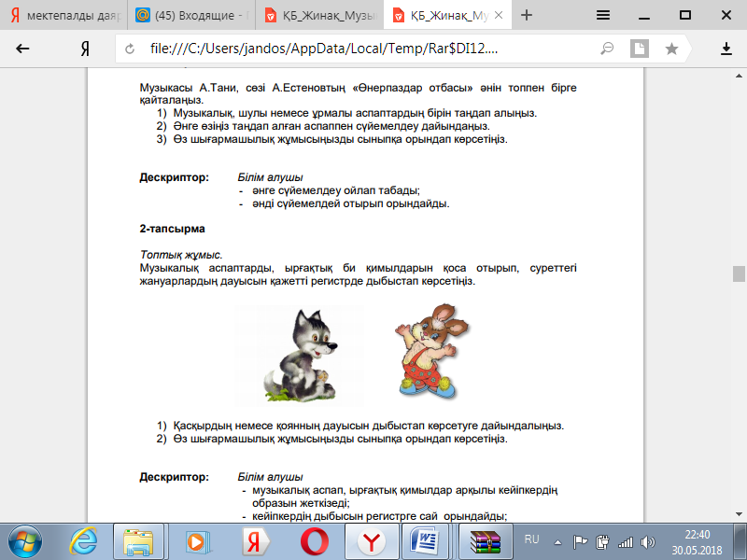747x560 pixels.
Task: Bookmark this page with the star icon
Action: click(x=671, y=49)
